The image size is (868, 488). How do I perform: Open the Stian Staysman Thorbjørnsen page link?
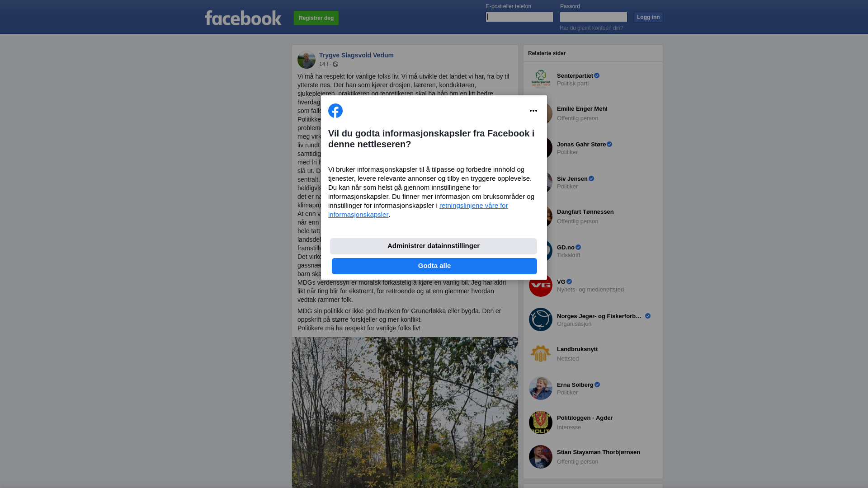coord(599,452)
